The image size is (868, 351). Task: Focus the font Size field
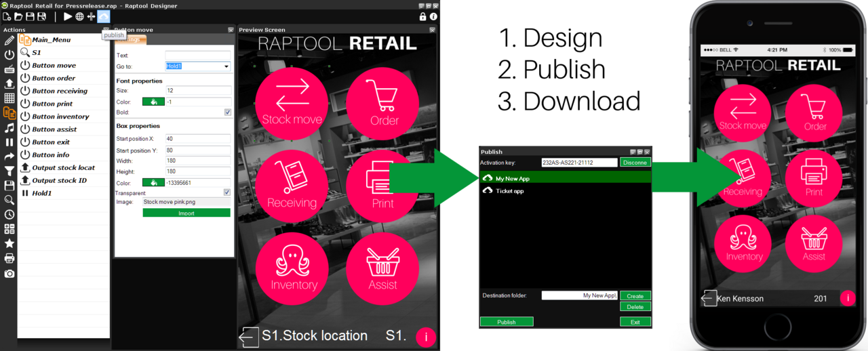point(198,90)
